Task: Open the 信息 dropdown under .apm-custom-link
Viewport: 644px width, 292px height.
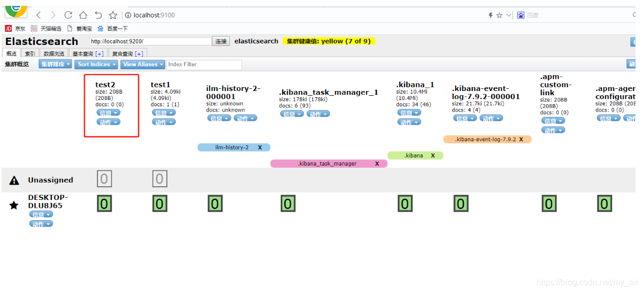Action: coord(553,121)
